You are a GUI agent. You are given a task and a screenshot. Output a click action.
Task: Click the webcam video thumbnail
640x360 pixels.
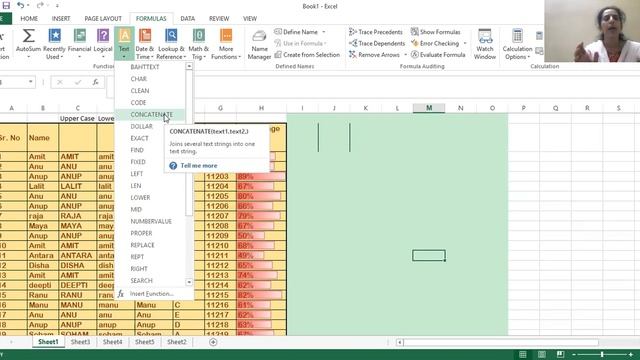pos(592,31)
